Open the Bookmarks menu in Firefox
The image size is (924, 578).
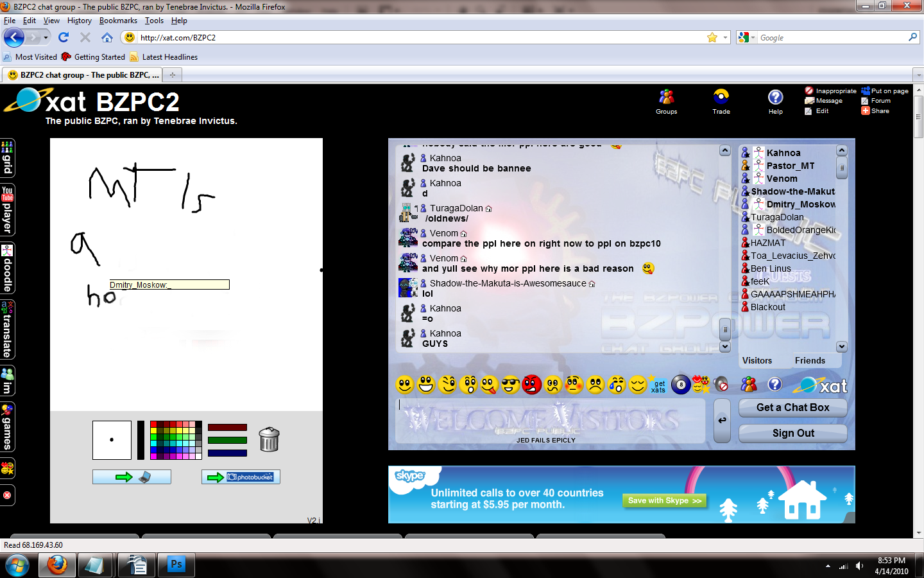(x=118, y=21)
